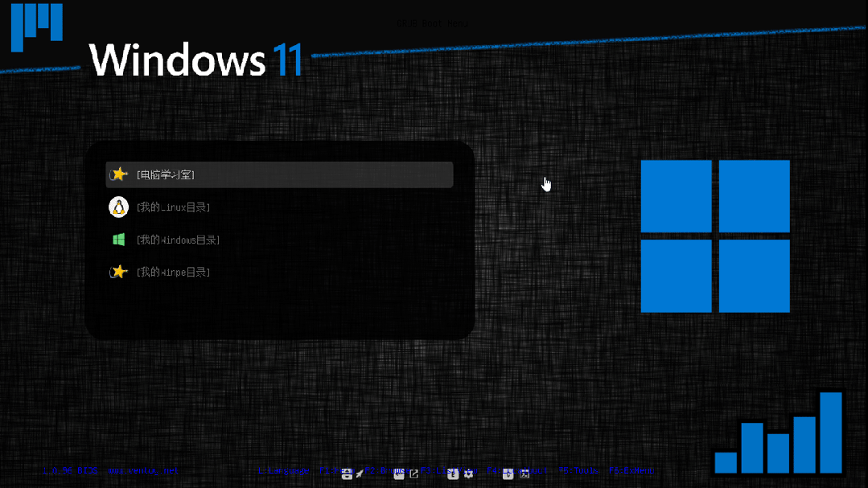Open the 我的Linux目录 entry
The height and width of the screenshot is (488, 868).
click(x=280, y=207)
